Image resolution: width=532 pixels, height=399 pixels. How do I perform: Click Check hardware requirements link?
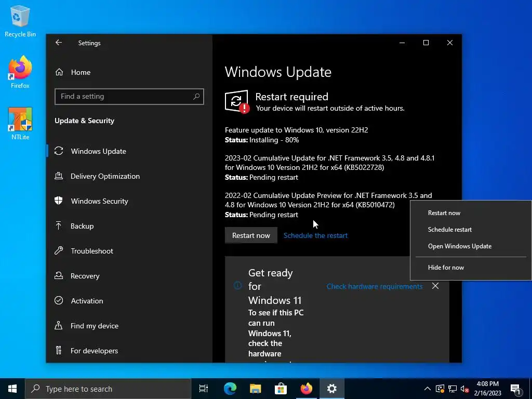375,286
